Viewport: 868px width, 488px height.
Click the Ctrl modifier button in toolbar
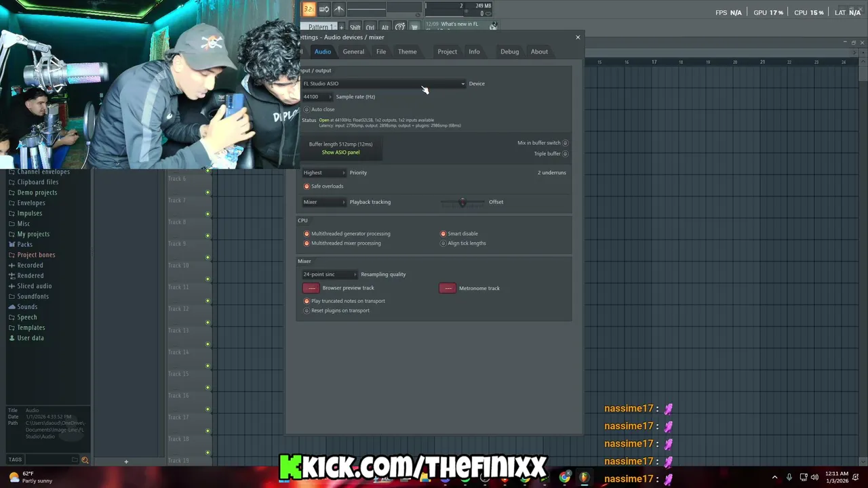coord(370,27)
